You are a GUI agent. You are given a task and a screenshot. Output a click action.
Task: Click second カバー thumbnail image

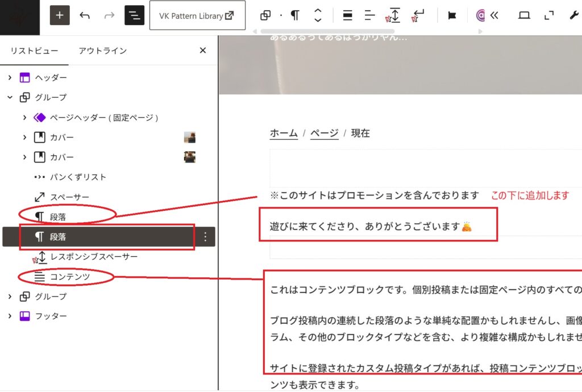190,157
